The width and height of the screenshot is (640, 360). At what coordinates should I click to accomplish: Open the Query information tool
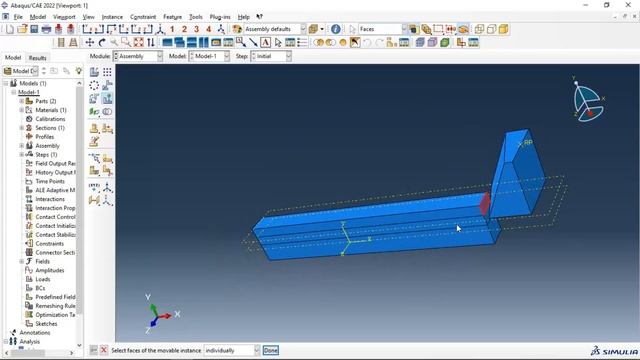pyautogui.click(x=336, y=29)
